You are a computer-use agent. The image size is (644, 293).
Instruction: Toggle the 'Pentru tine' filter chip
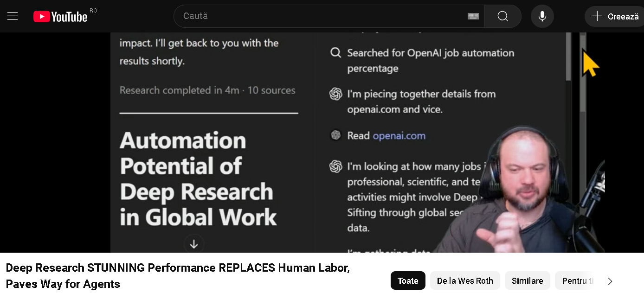point(579,280)
